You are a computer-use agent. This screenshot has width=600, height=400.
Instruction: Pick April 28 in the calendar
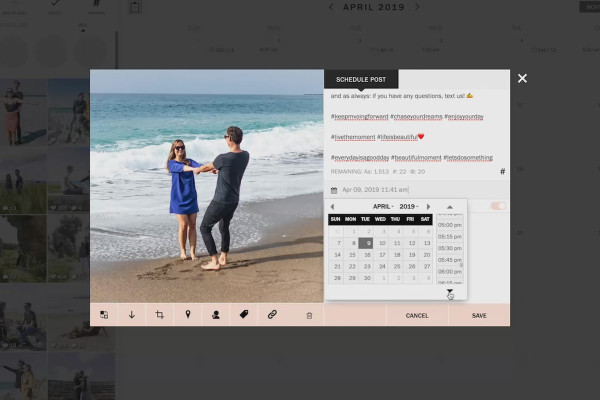[x=337, y=278]
